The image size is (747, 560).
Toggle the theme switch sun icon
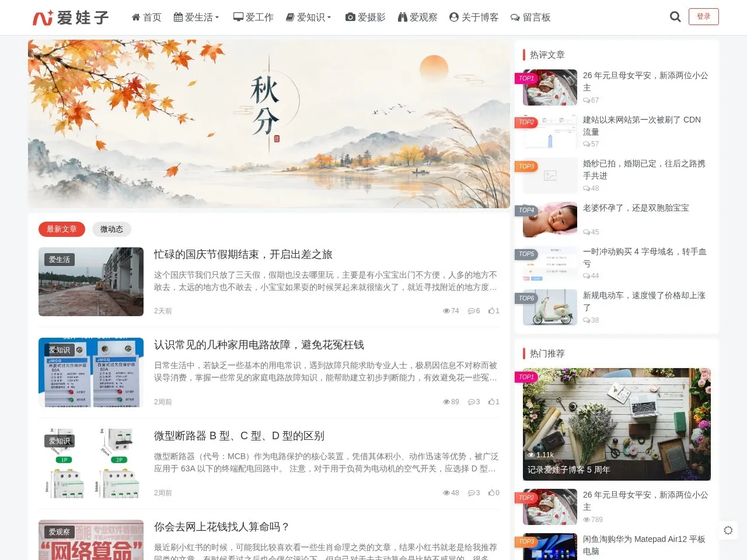point(728,530)
